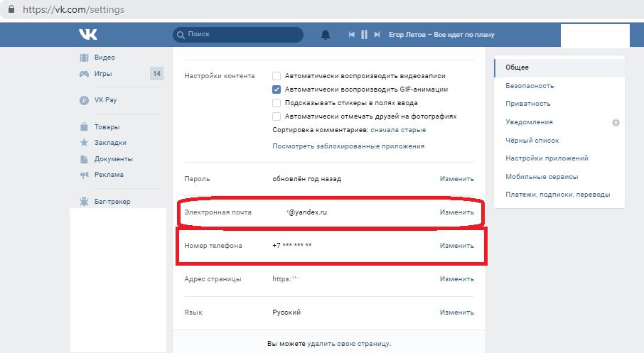Skip to previous track in player
Viewport: 644px width, 353px height.
pos(351,34)
